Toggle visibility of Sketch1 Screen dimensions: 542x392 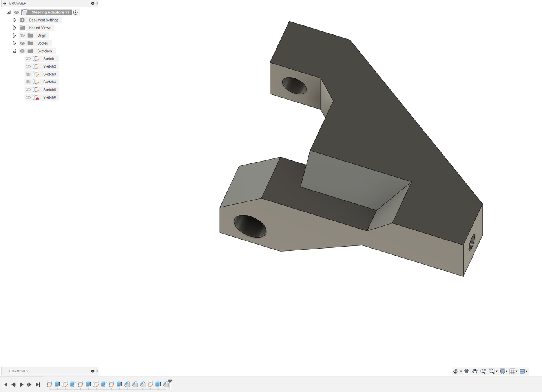(28, 59)
